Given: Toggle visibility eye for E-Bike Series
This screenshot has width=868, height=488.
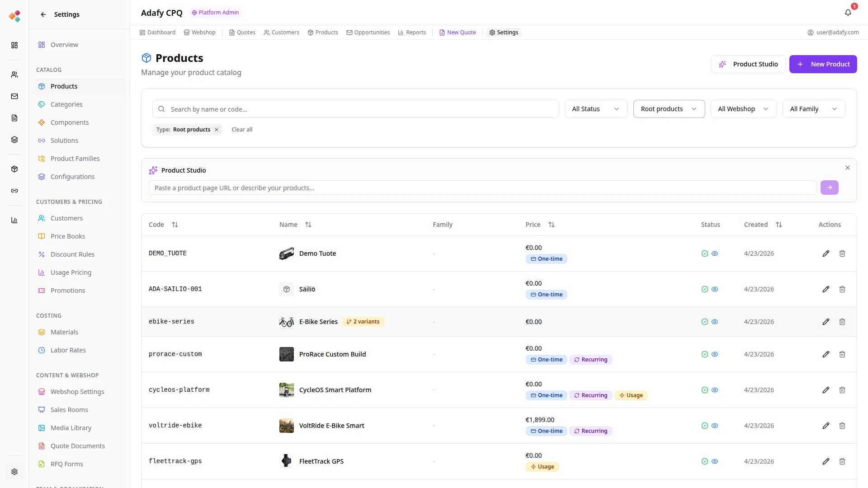Looking at the screenshot, I should 715,322.
